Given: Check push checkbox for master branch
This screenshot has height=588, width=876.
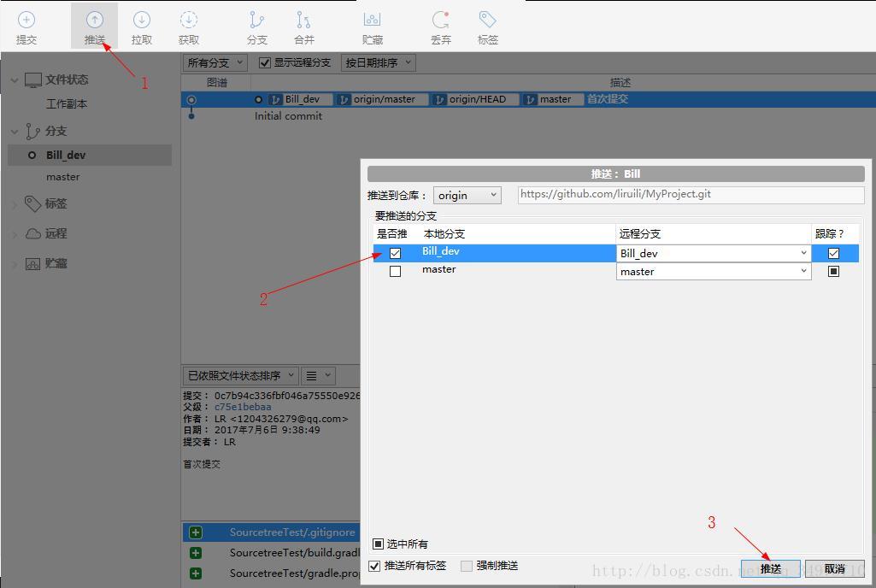Looking at the screenshot, I should [x=395, y=271].
